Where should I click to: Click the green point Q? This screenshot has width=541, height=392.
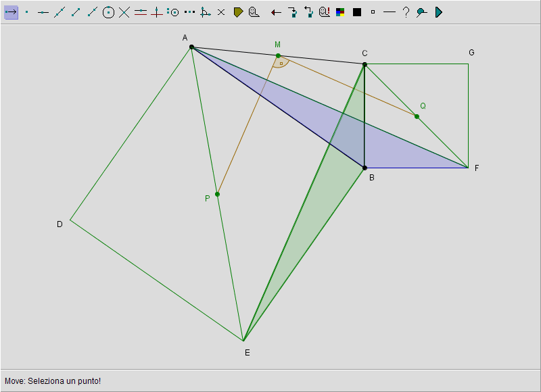tap(417, 116)
